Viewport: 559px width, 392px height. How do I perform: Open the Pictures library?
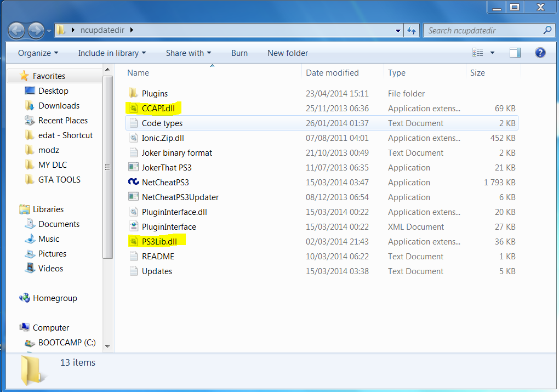(x=52, y=254)
